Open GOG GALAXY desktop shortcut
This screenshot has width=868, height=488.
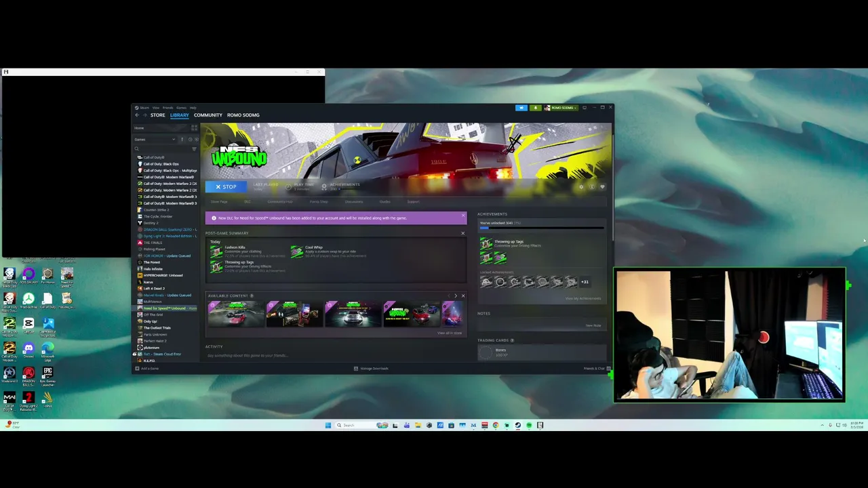pos(28,276)
